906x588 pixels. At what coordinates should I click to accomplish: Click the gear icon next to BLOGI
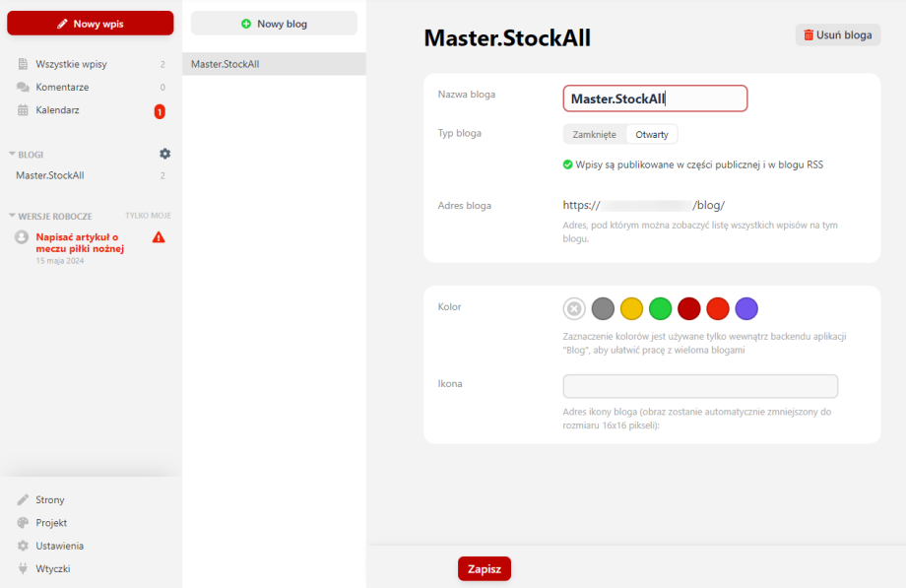click(x=165, y=154)
